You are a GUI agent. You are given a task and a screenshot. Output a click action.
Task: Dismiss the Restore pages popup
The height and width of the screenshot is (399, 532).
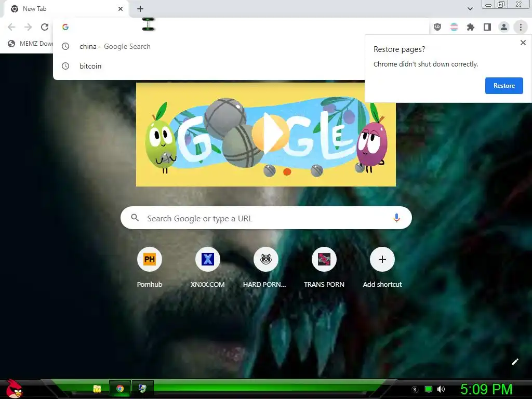point(523,43)
